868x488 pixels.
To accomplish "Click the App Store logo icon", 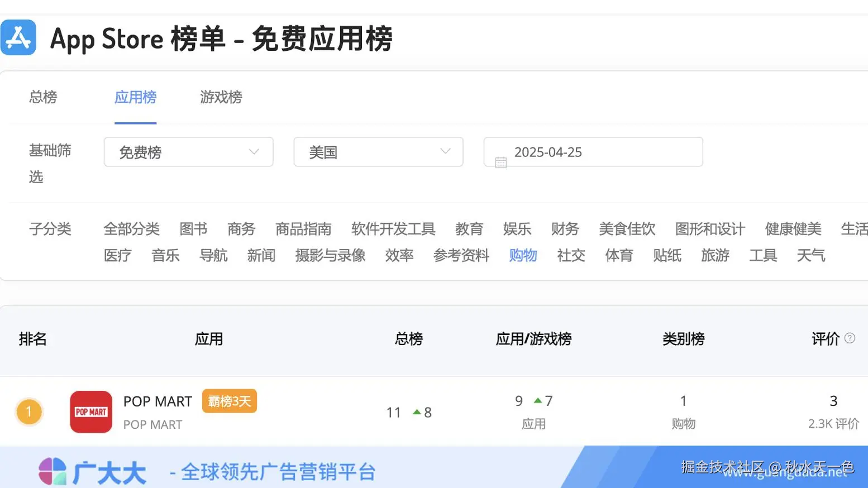I will coord(18,37).
